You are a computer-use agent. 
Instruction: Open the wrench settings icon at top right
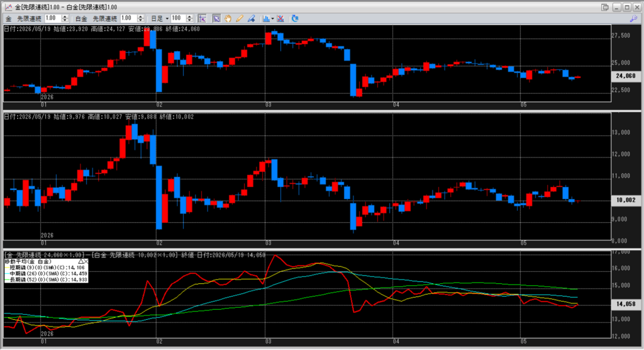[634, 18]
